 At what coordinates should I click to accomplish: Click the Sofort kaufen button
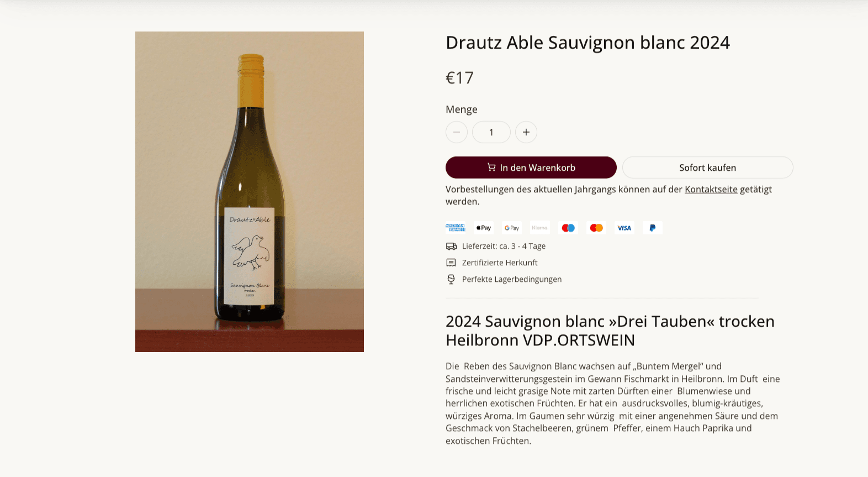coord(708,167)
